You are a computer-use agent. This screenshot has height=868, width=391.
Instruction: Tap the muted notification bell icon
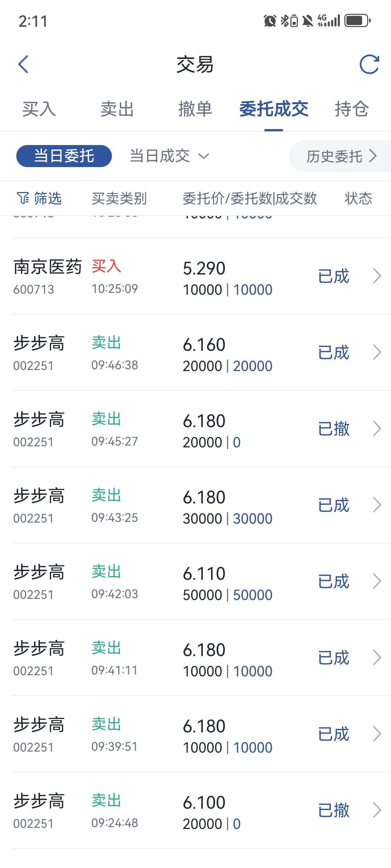pyautogui.click(x=308, y=21)
